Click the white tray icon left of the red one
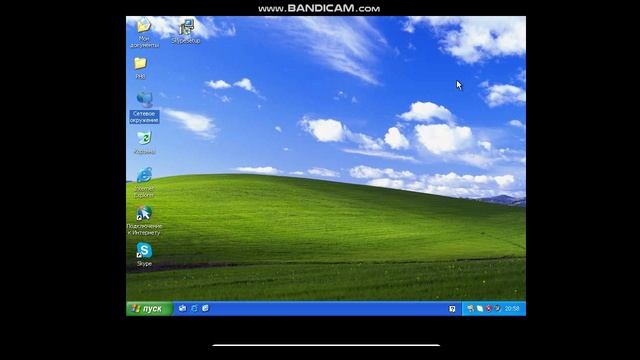The height and width of the screenshot is (360, 640). click(480, 309)
